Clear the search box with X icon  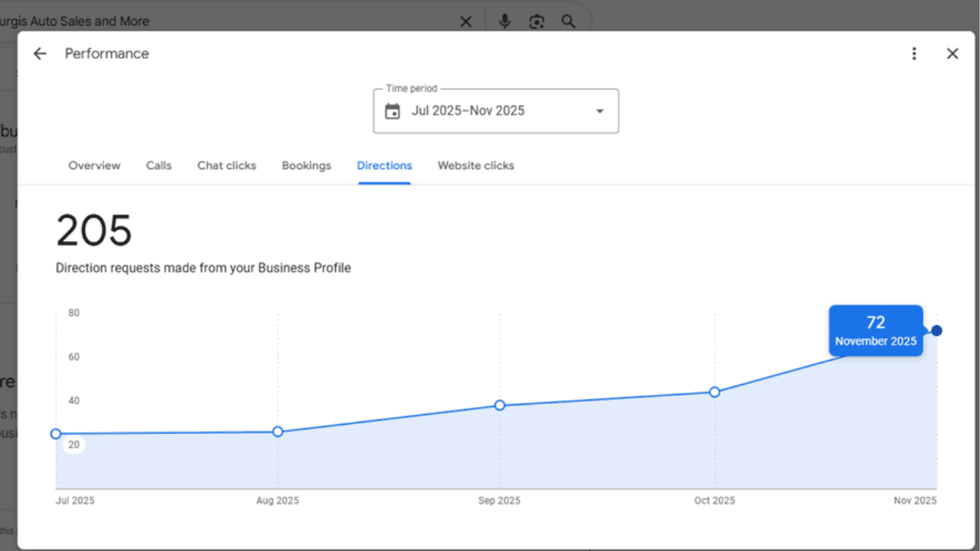point(465,21)
